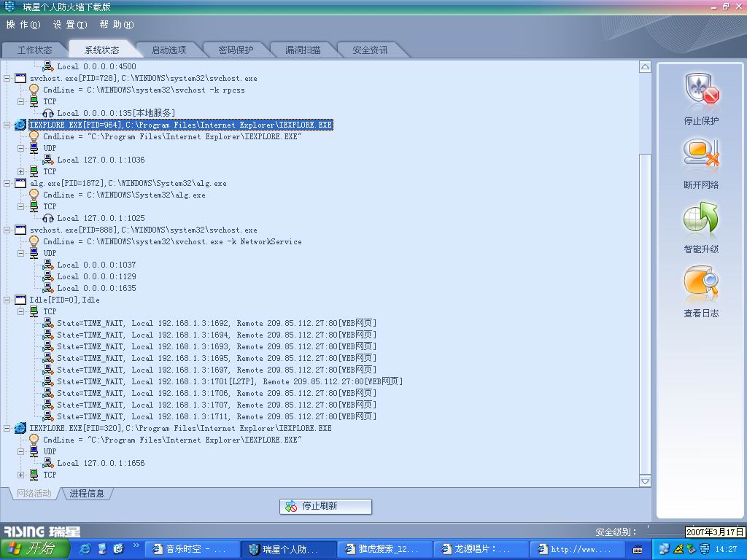The image size is (747, 560).
Task: Click connection icon of Local 192.168.1.3:1692 row
Action: coord(48,323)
